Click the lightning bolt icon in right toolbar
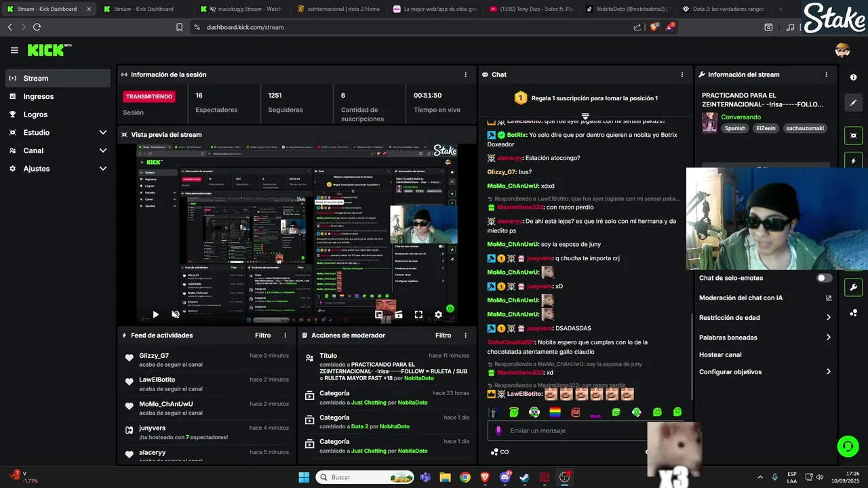This screenshot has width=868, height=488. click(x=854, y=161)
